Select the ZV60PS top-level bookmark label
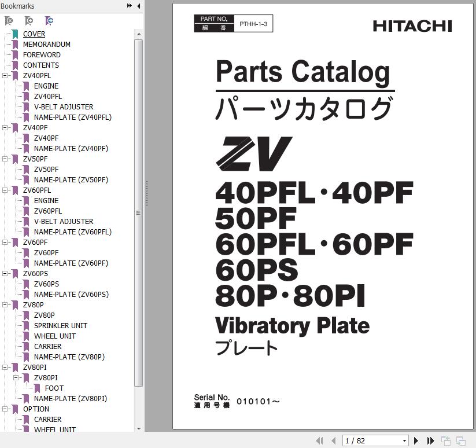The image size is (476, 448). coord(35,273)
